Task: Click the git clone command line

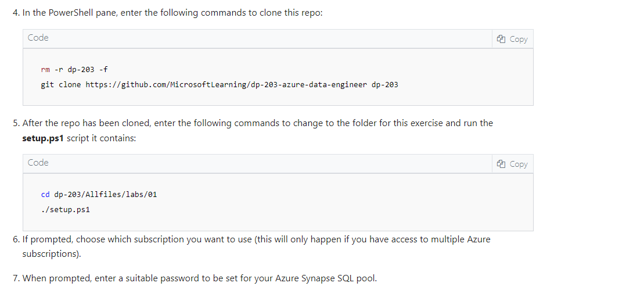Action: (x=220, y=85)
